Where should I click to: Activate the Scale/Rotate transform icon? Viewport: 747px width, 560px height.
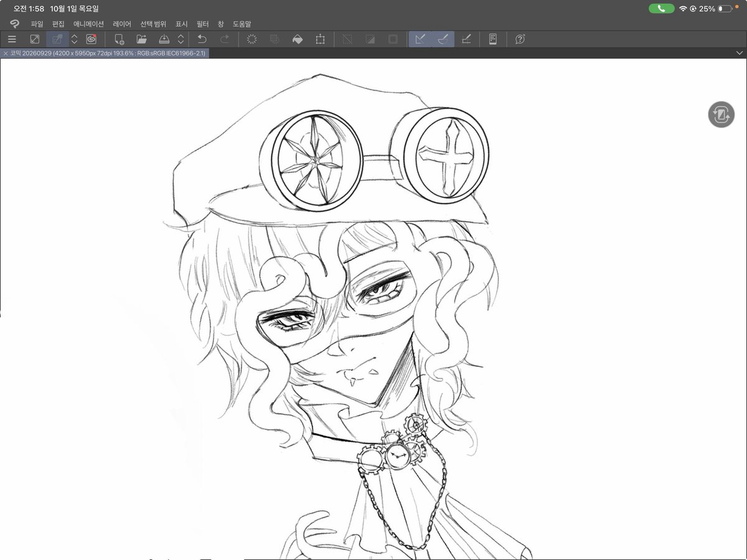(x=320, y=39)
